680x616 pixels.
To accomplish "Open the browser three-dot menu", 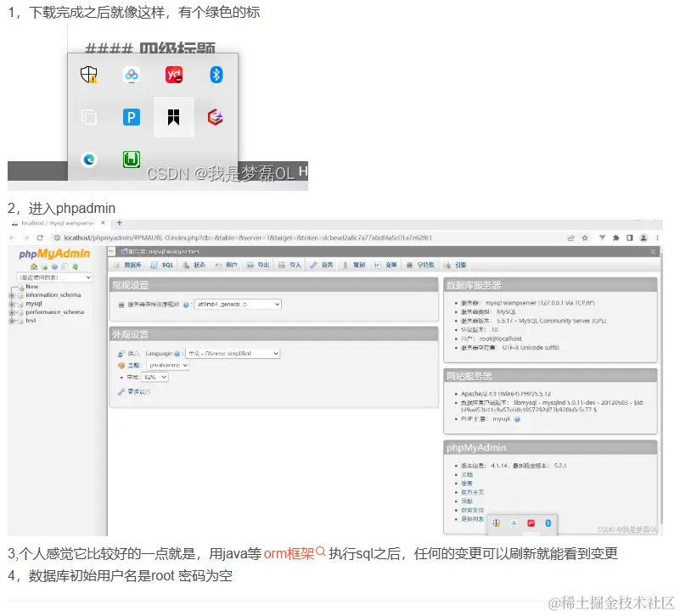I will [657, 238].
